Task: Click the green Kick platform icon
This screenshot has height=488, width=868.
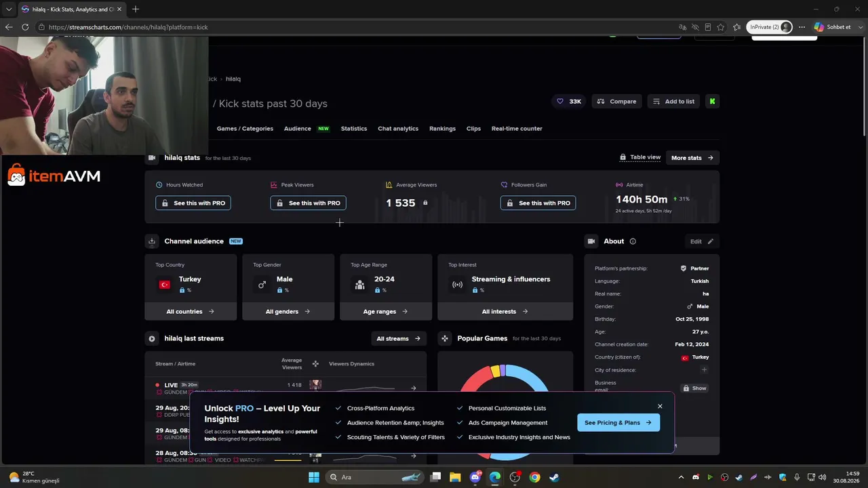Action: [712, 101]
